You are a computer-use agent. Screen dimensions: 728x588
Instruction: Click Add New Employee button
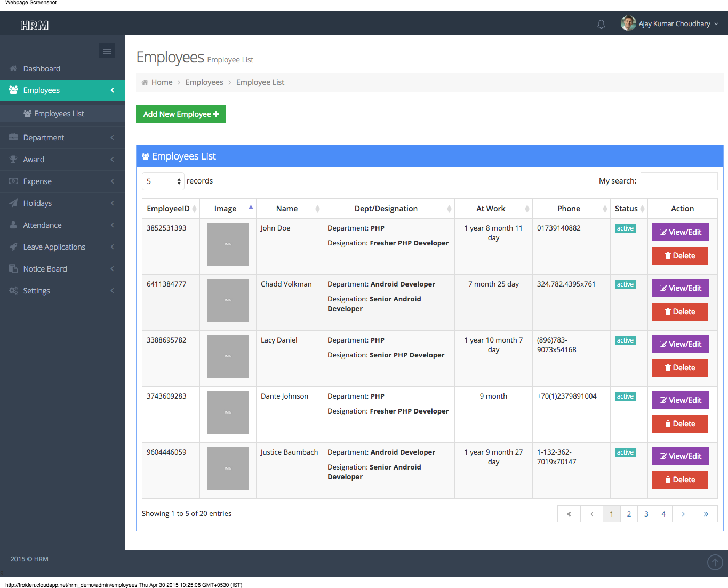[181, 114]
